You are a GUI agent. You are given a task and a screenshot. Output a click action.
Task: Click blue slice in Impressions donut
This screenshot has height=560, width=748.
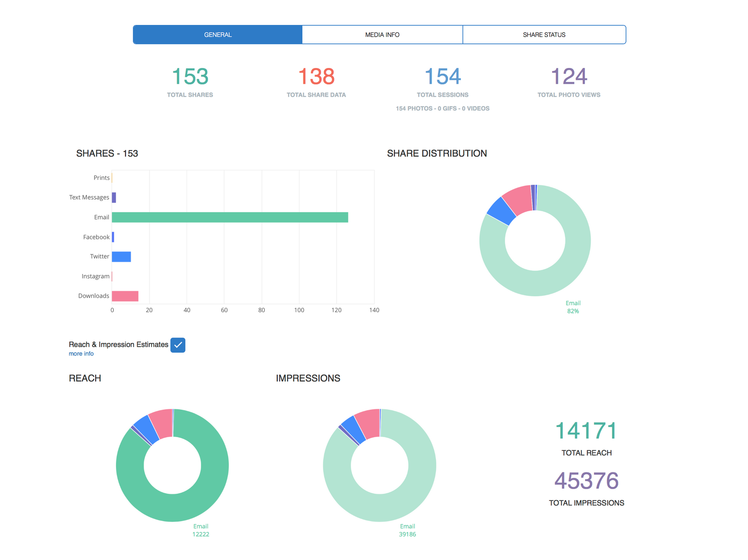(x=353, y=430)
